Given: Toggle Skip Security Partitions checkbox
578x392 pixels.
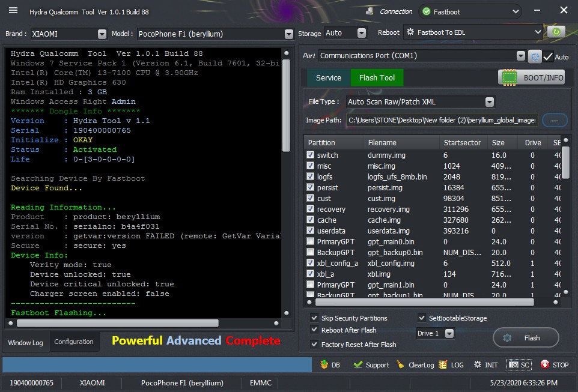Looking at the screenshot, I should (314, 318).
